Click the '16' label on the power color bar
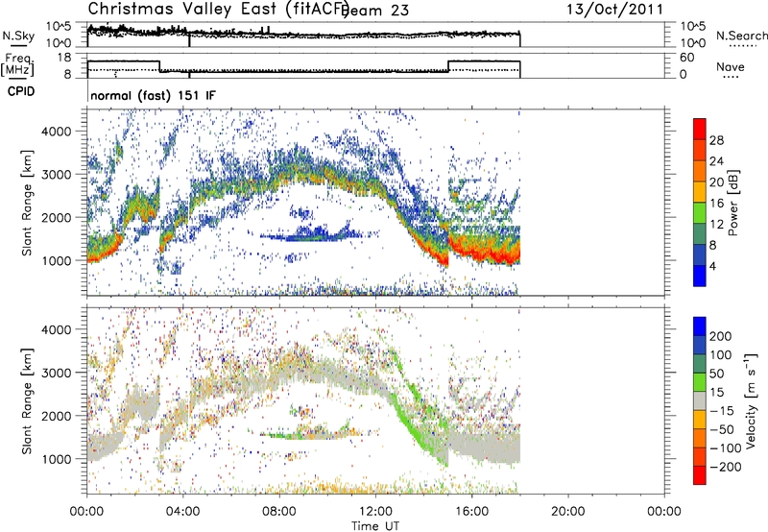 click(x=716, y=204)
